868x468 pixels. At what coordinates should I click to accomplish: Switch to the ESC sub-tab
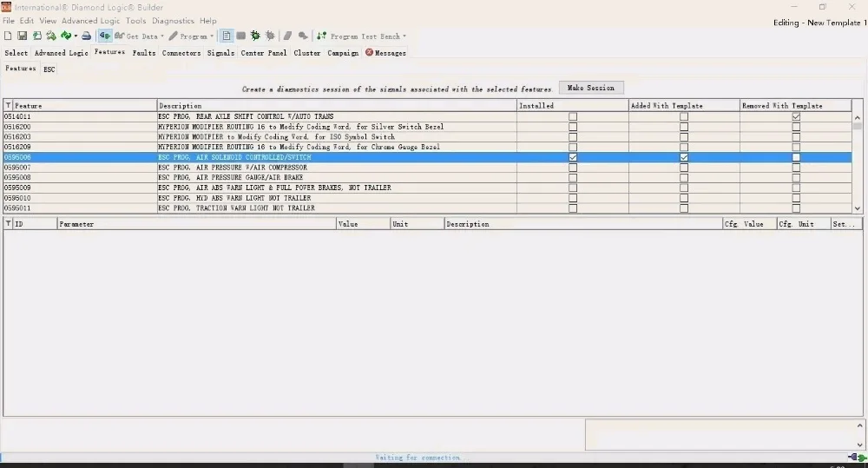pyautogui.click(x=49, y=69)
